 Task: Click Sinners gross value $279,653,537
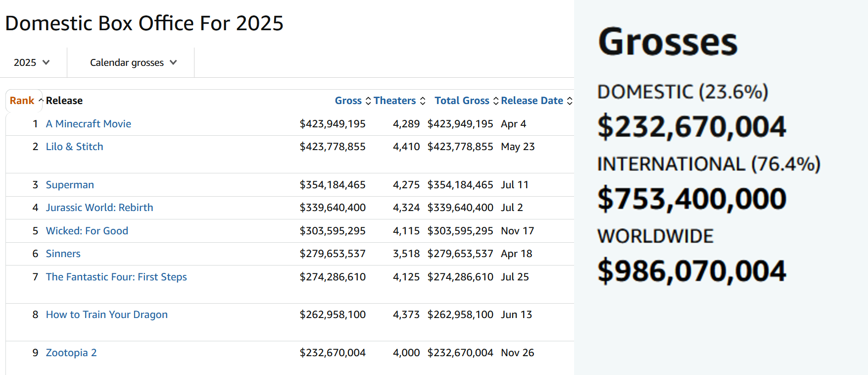pyautogui.click(x=333, y=254)
